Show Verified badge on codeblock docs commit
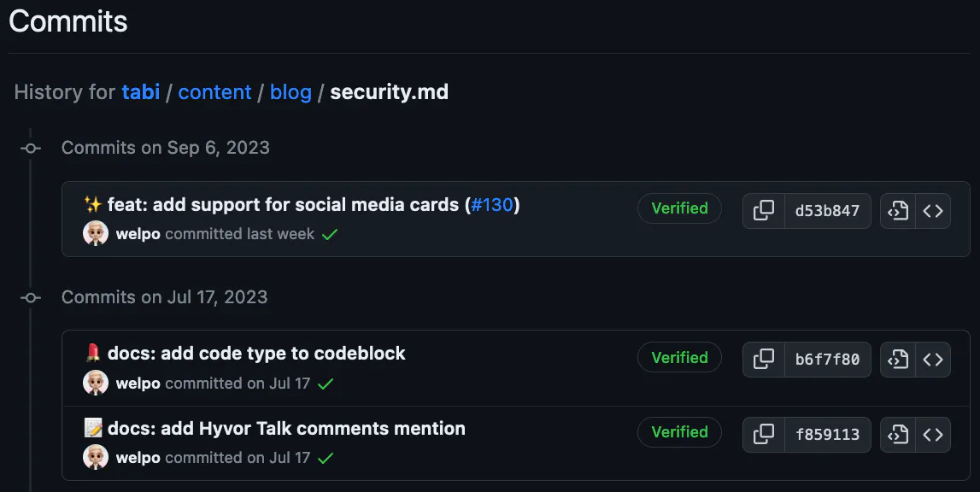Image resolution: width=980 pixels, height=492 pixels. coord(679,357)
